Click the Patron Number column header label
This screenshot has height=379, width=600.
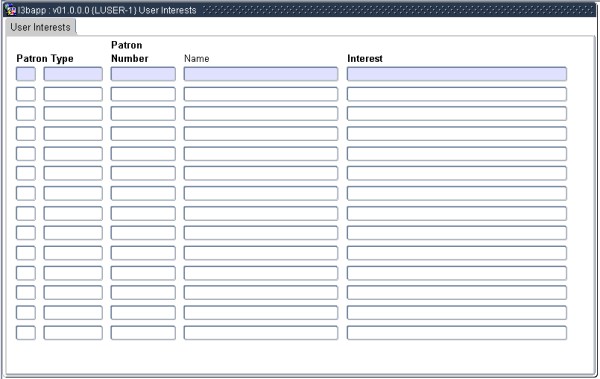(x=129, y=52)
